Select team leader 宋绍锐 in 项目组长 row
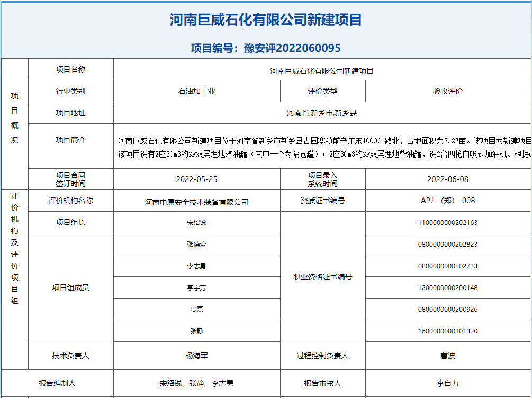This screenshot has width=532, height=398. coord(197,223)
